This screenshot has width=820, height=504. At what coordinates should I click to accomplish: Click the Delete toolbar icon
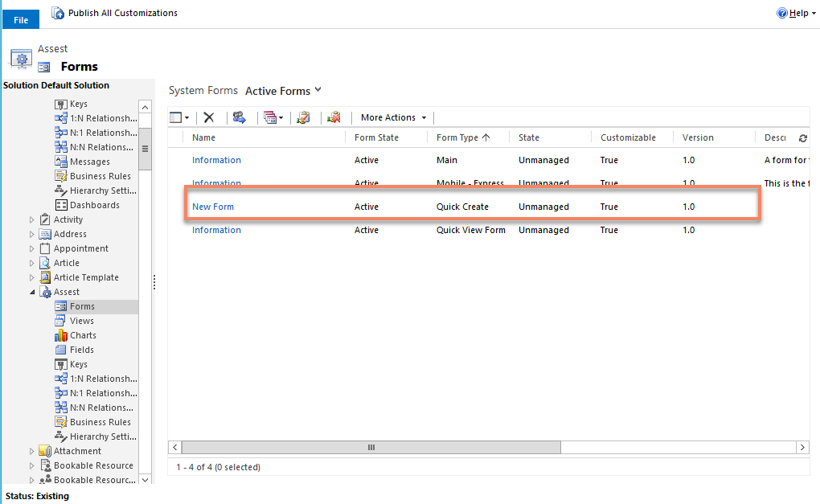coord(207,117)
